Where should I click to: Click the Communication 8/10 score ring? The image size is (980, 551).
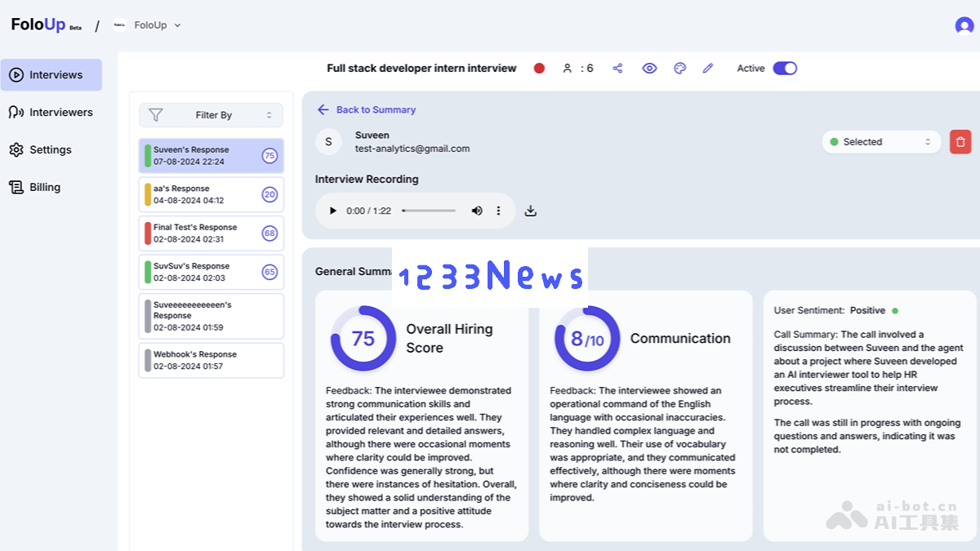(587, 338)
